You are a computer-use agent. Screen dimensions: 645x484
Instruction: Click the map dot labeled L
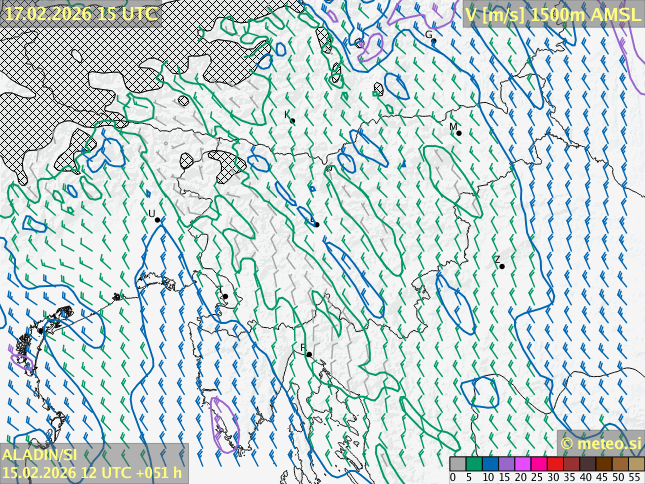(316, 224)
